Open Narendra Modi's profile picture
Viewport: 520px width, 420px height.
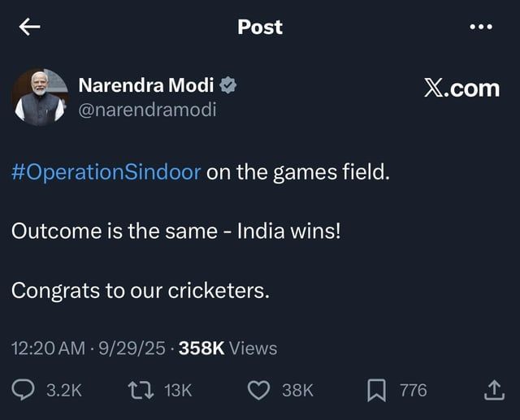39,97
